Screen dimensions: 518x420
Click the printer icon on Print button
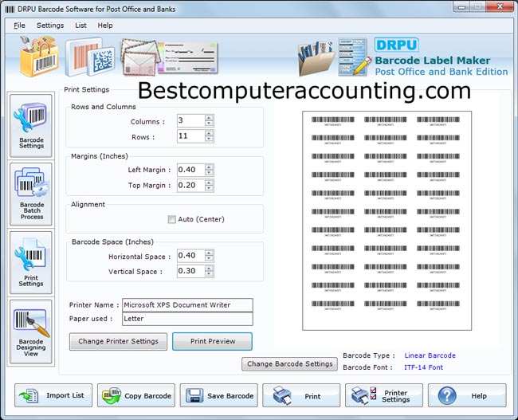coord(282,395)
